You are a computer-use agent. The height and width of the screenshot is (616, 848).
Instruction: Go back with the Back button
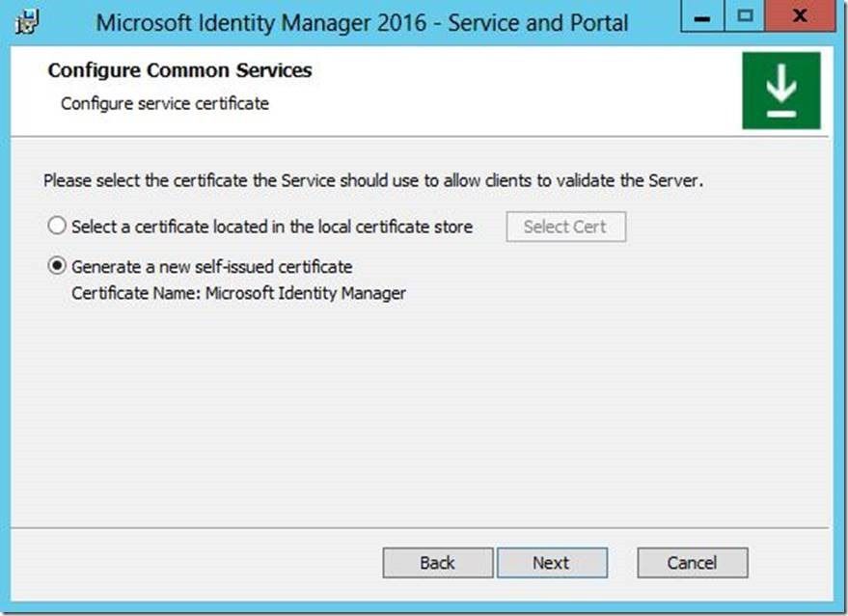pyautogui.click(x=438, y=563)
